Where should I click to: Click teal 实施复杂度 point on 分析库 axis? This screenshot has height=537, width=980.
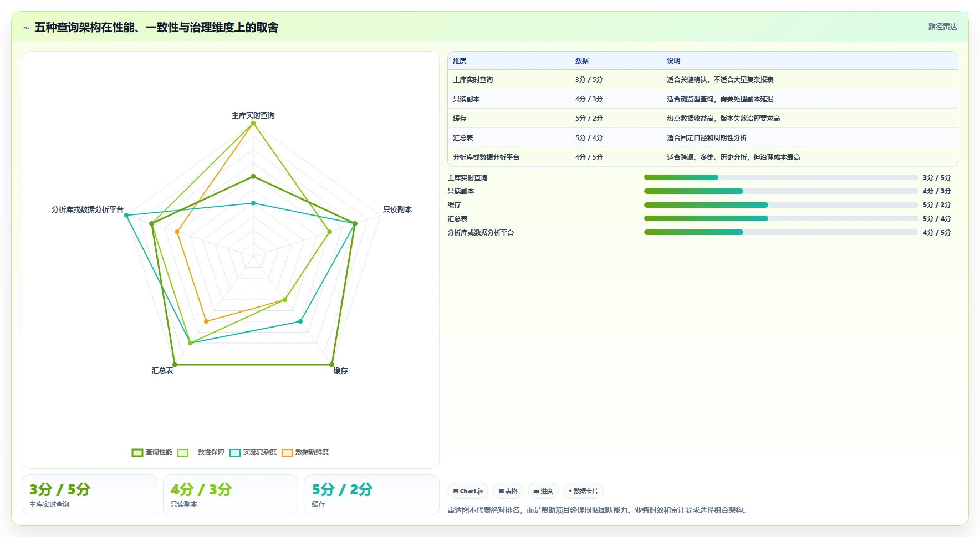click(126, 215)
